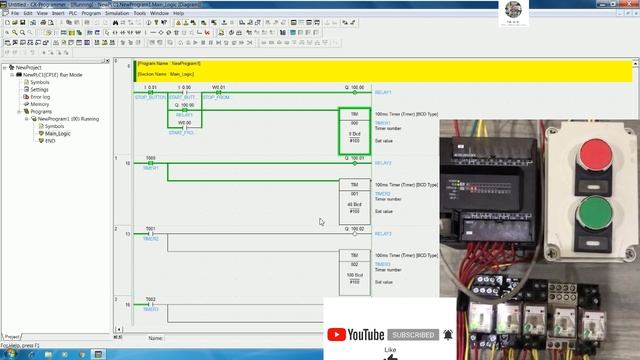Select the Memory tree item
Viewport: 640px width, 360px height.
pos(40,104)
